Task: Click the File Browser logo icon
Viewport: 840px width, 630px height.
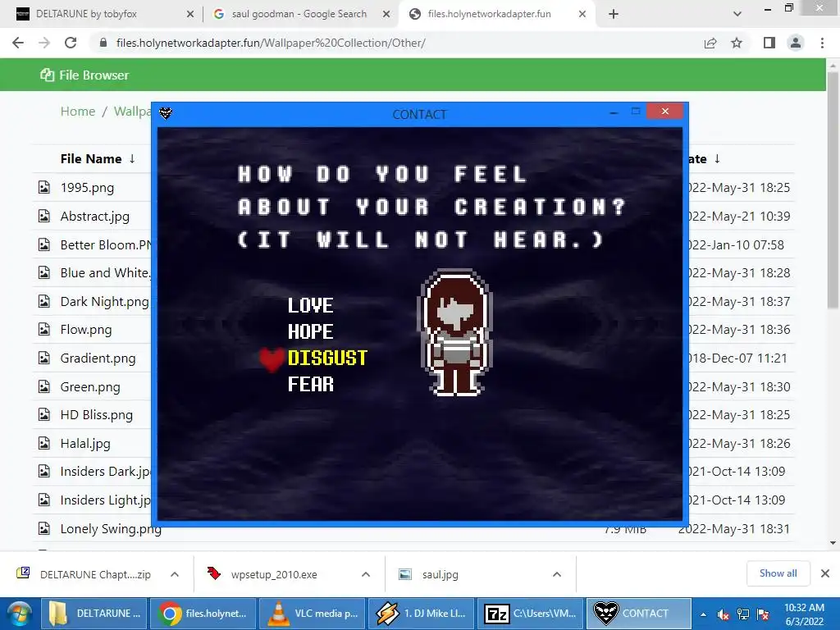Action: [47, 75]
